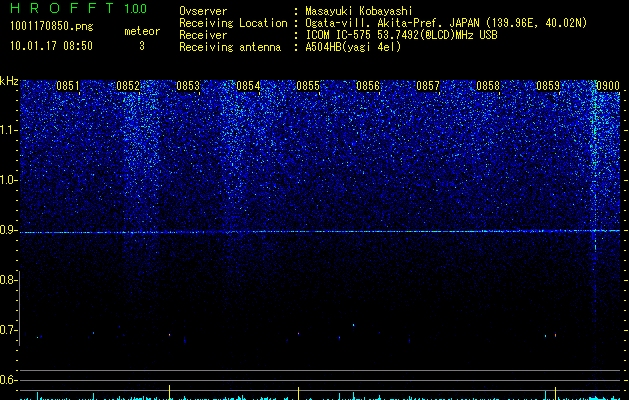Image resolution: width=629 pixels, height=400 pixels.
Task: Click the 0900 time label
Action: [x=608, y=85]
